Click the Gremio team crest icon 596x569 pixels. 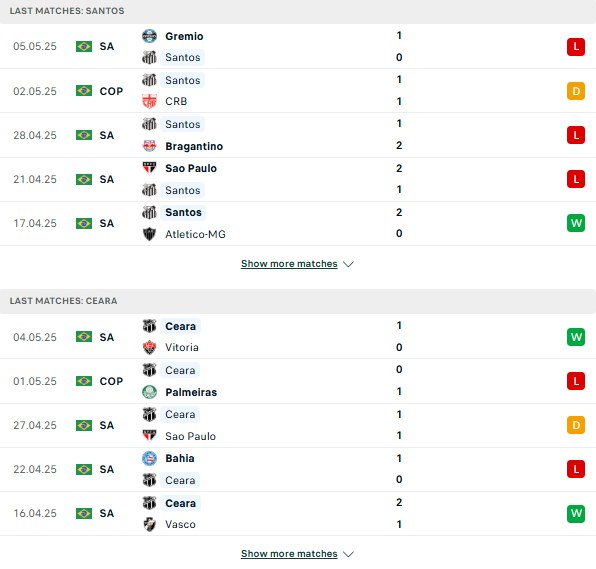point(149,36)
